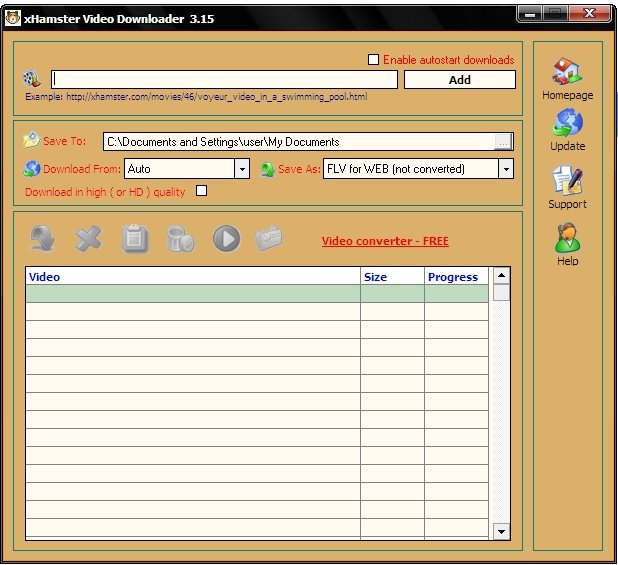Click the Homepage label text

pyautogui.click(x=568, y=95)
